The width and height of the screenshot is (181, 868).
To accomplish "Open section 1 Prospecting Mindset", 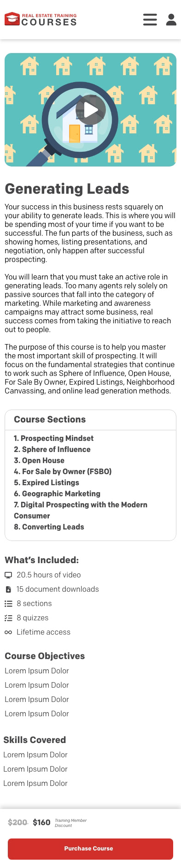I will point(53,438).
